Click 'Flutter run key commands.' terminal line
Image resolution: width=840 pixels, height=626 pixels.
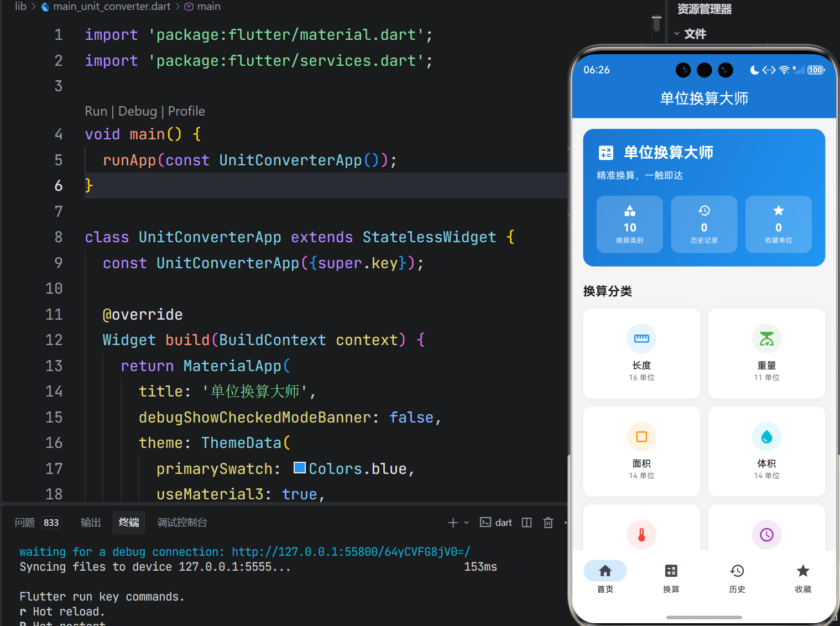(102, 597)
